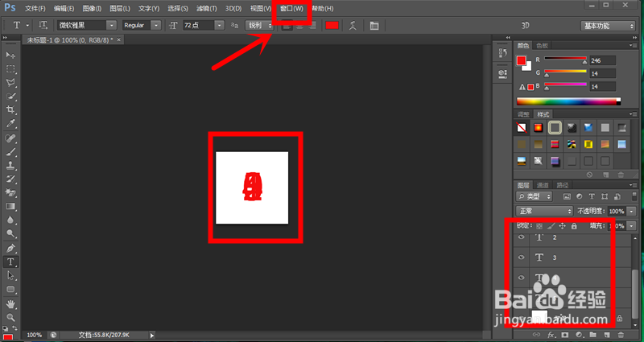644x342 pixels.
Task: Select the Hand tool
Action: click(10, 304)
